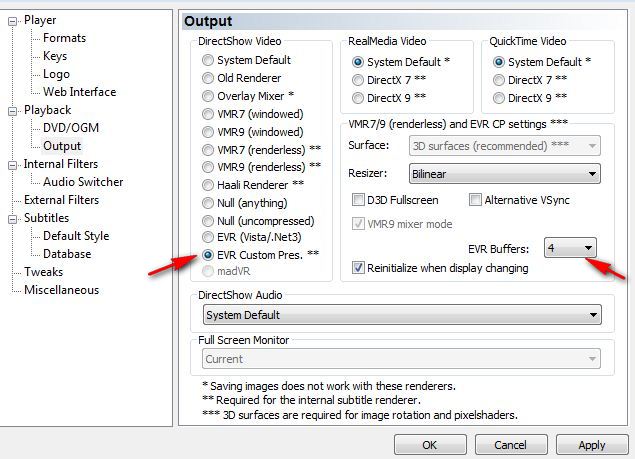The height and width of the screenshot is (459, 635).
Task: Click the Cancel button
Action: coord(511,445)
